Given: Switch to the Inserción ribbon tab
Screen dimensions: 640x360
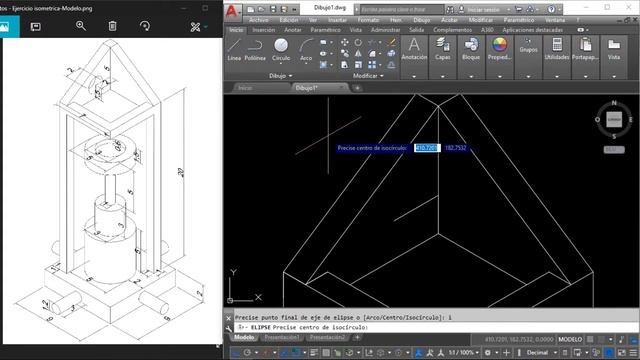Looking at the screenshot, I should [x=264, y=30].
